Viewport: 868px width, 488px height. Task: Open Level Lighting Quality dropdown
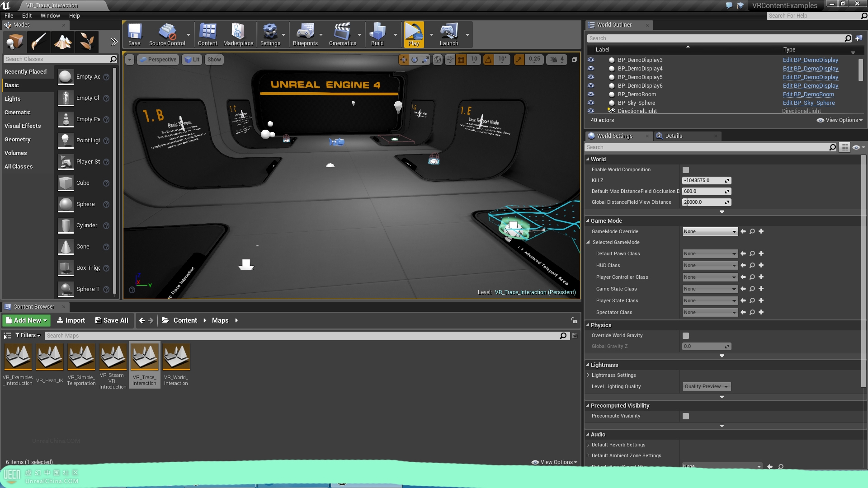tap(706, 386)
